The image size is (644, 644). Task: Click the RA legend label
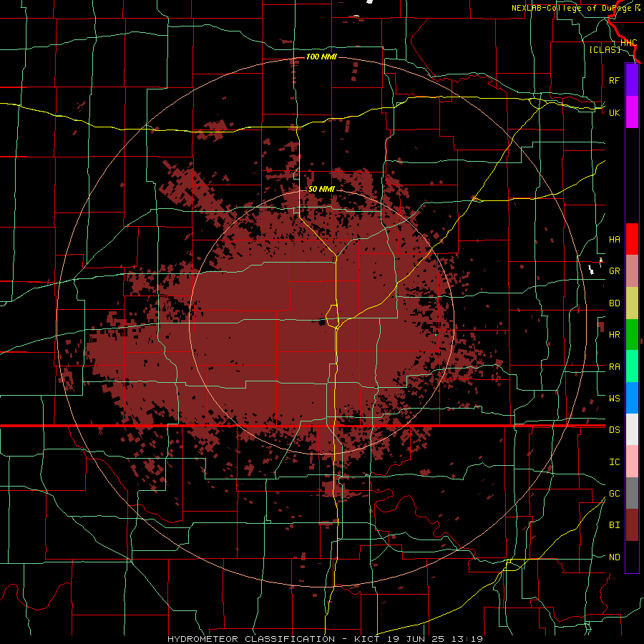[614, 367]
